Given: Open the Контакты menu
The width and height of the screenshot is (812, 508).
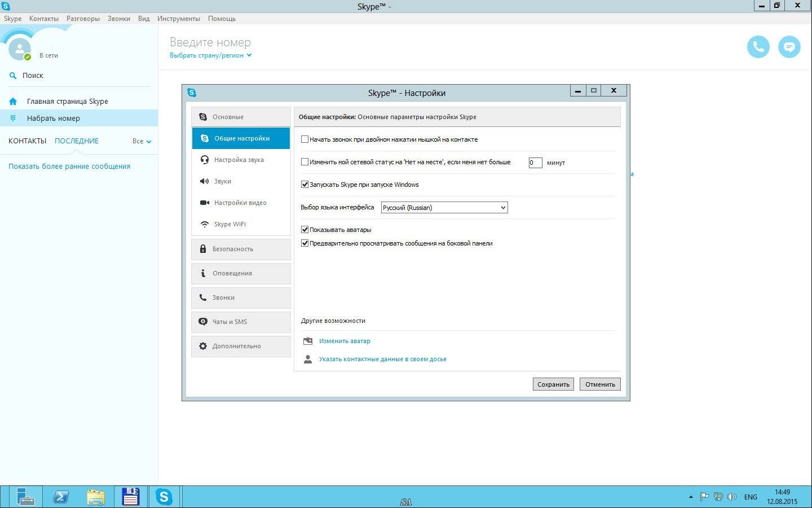Looking at the screenshot, I should pos(44,19).
